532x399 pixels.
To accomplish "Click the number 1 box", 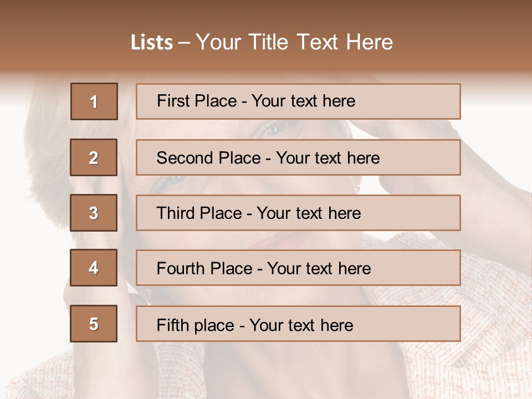I will [94, 101].
